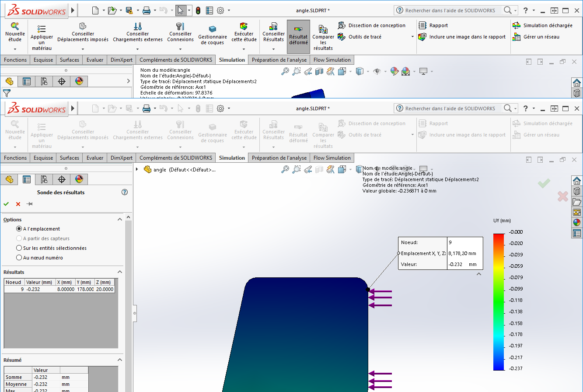Select Au nœud numéro radio option
The height and width of the screenshot is (392, 583).
pos(19,258)
